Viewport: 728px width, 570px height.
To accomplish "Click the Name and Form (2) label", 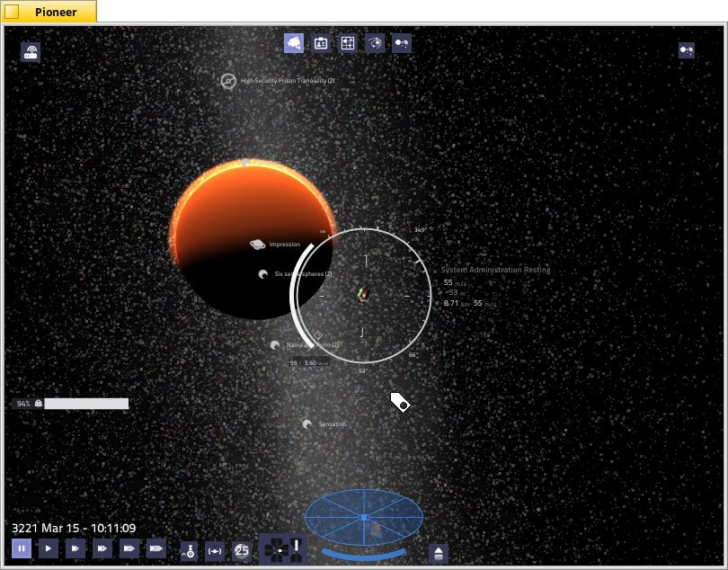I will (313, 345).
